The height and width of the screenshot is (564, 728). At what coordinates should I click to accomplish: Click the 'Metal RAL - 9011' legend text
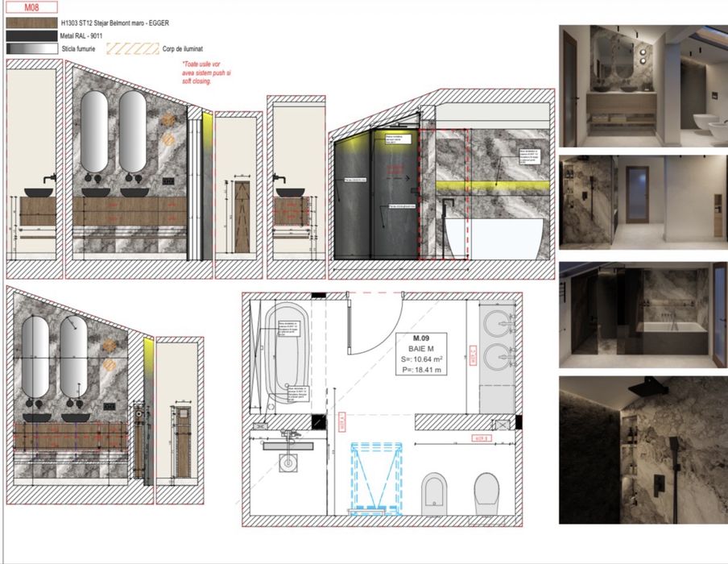(81, 35)
